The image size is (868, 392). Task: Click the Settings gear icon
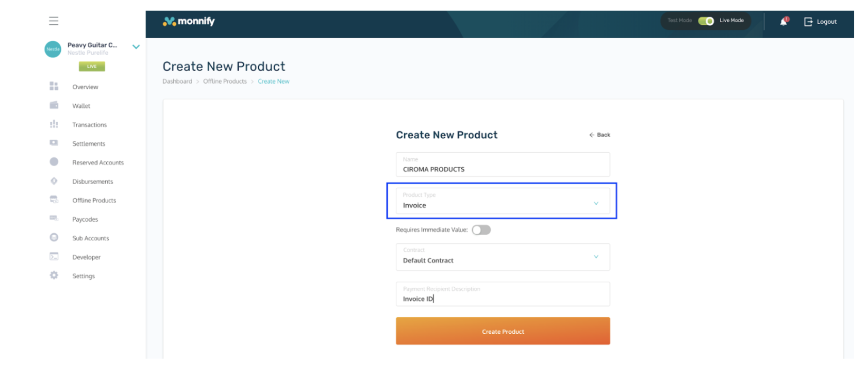pyautogui.click(x=54, y=275)
